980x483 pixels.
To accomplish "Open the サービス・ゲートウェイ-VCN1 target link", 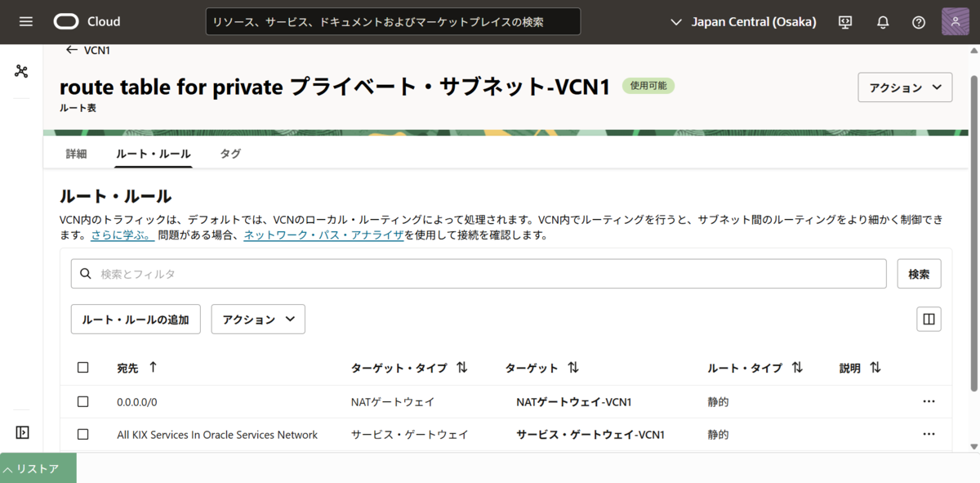I will [x=590, y=435].
